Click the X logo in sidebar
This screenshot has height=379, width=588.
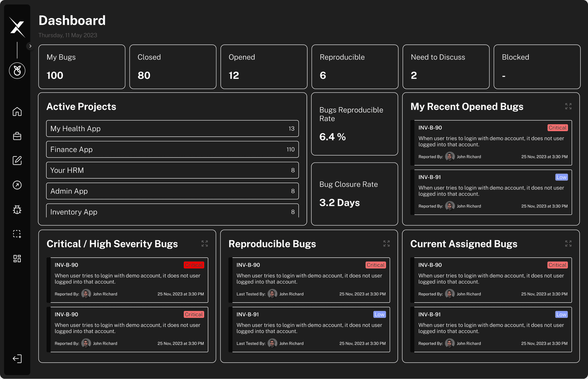(17, 27)
